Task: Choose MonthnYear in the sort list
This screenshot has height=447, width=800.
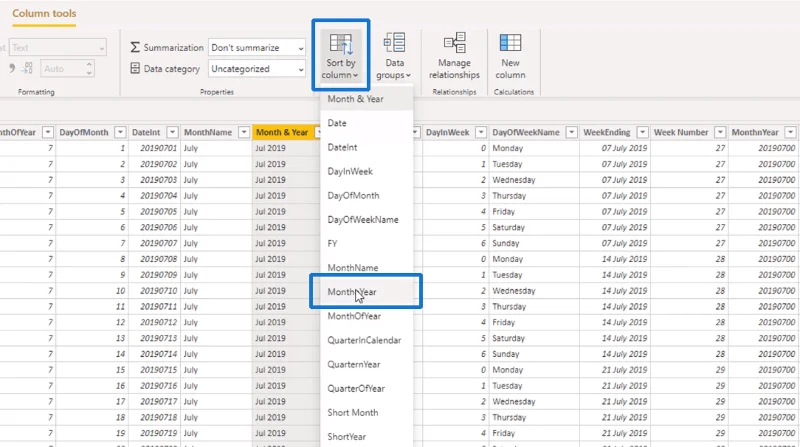Action: (366, 292)
